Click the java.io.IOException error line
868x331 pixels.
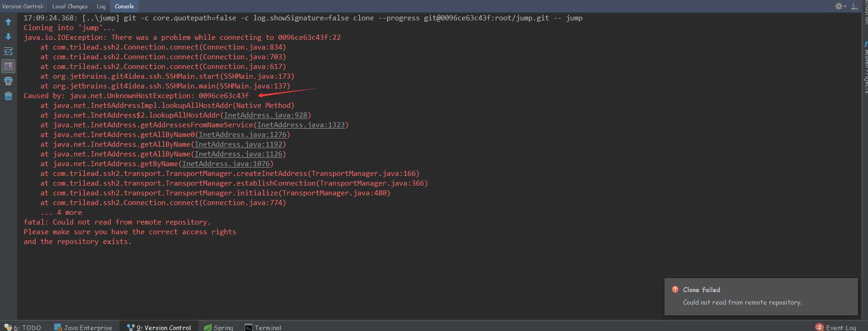(x=182, y=37)
